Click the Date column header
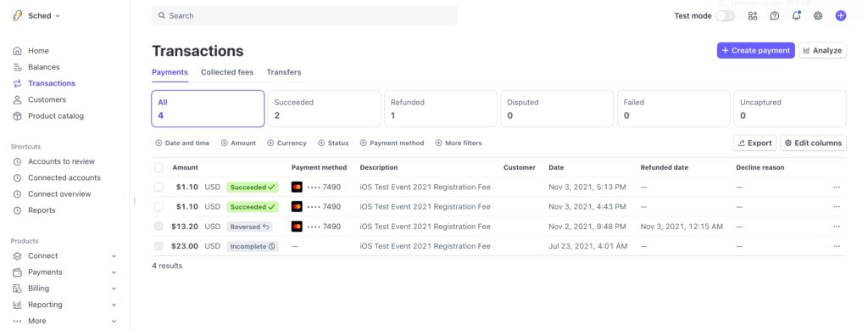The image size is (868, 331). tap(556, 167)
